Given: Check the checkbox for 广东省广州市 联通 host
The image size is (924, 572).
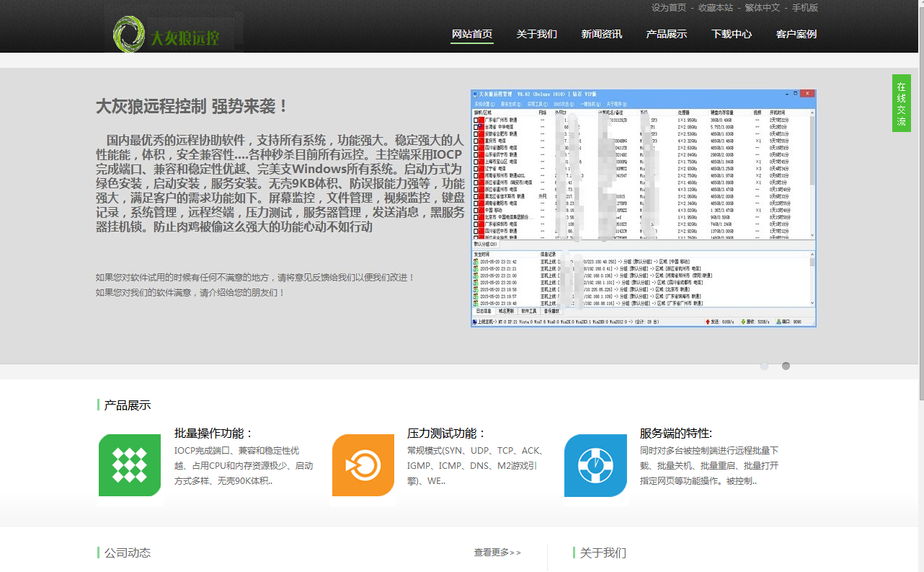Looking at the screenshot, I should point(475,119).
